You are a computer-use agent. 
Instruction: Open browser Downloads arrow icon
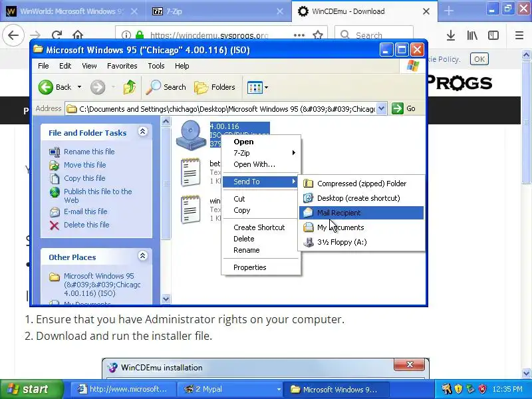tap(451, 35)
